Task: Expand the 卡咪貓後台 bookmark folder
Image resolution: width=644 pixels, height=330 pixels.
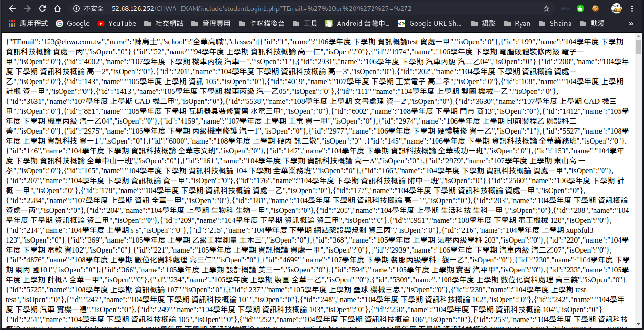Action: 262,24
